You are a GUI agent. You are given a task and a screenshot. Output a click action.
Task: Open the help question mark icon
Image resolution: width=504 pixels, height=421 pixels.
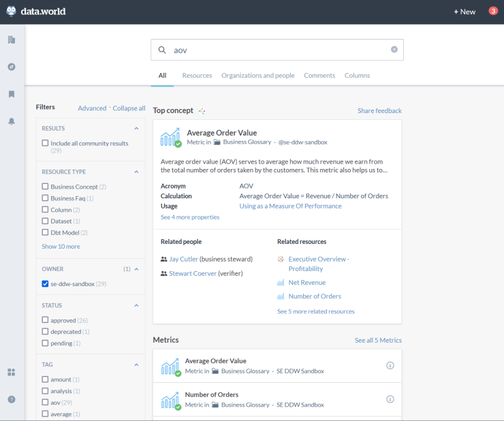click(12, 399)
